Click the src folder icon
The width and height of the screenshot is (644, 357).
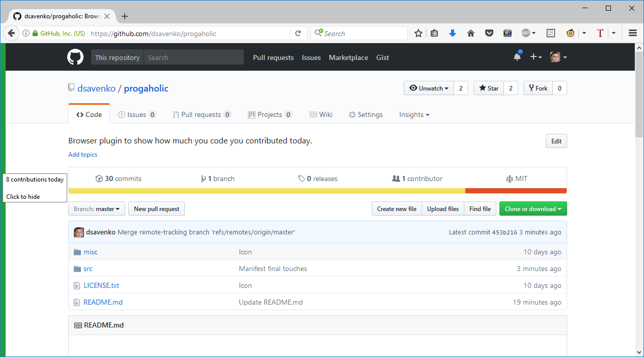[77, 269]
